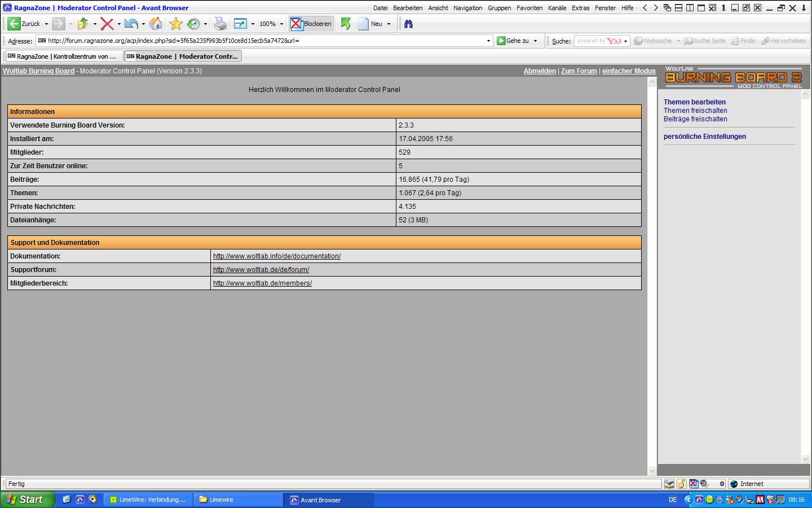
Task: Open the Neu button dropdown arrow
Action: click(x=389, y=24)
